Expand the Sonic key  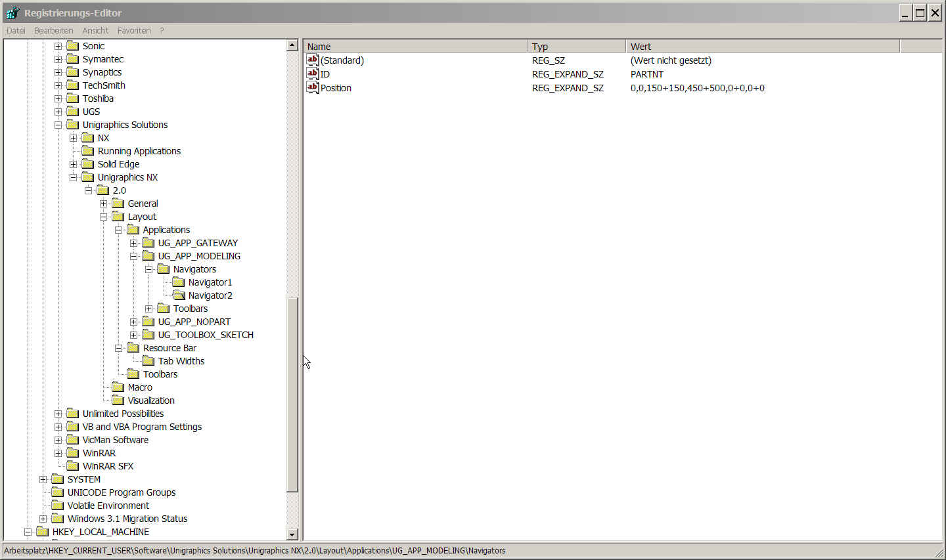pos(58,46)
